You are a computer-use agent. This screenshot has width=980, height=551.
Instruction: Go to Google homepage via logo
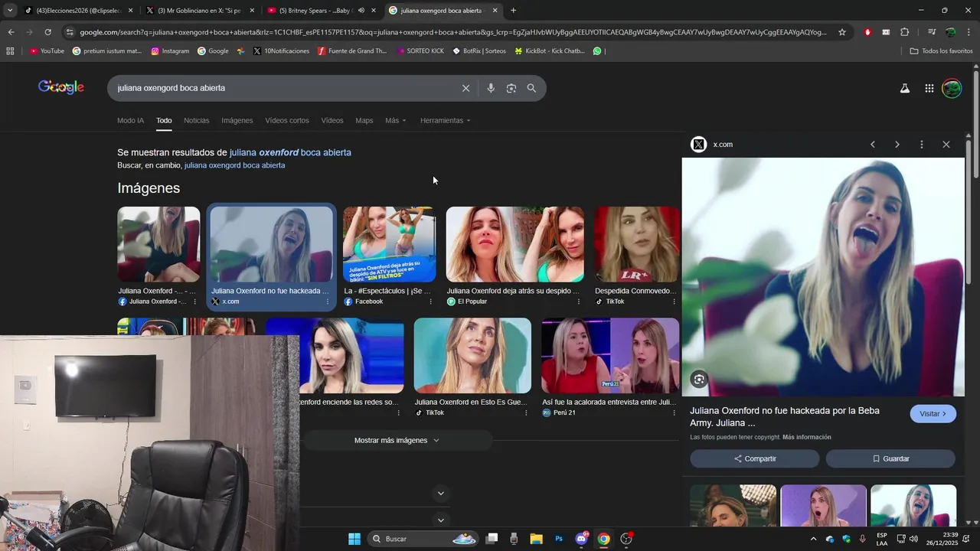click(61, 87)
